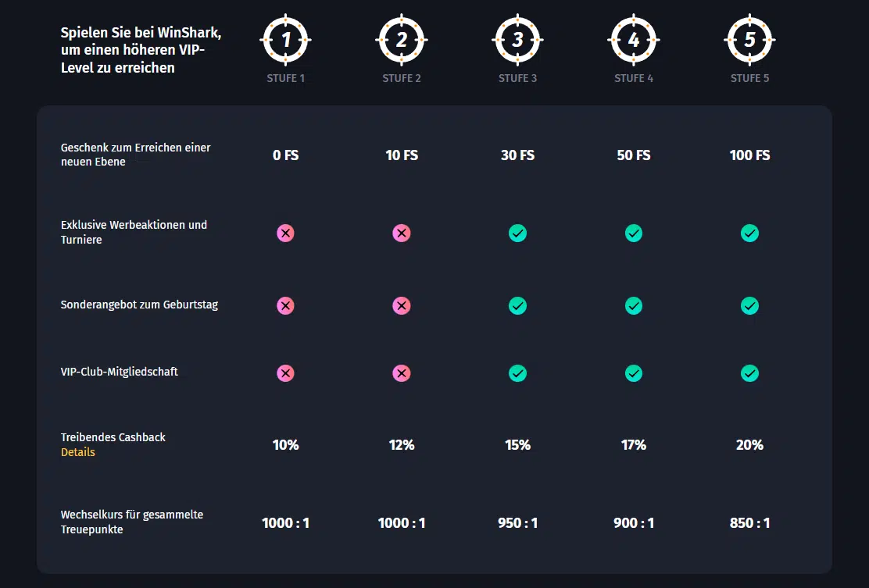
Task: Click the Stufe 4 level badge icon
Action: (x=634, y=40)
